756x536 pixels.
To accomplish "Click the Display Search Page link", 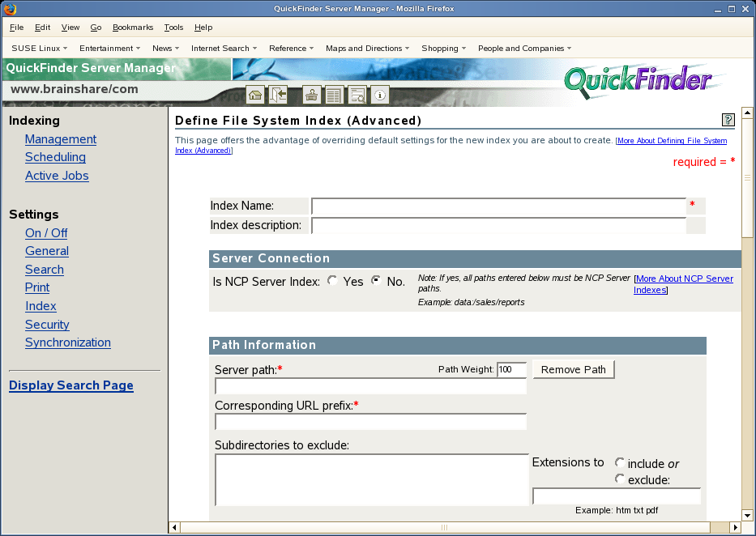I will 71,385.
